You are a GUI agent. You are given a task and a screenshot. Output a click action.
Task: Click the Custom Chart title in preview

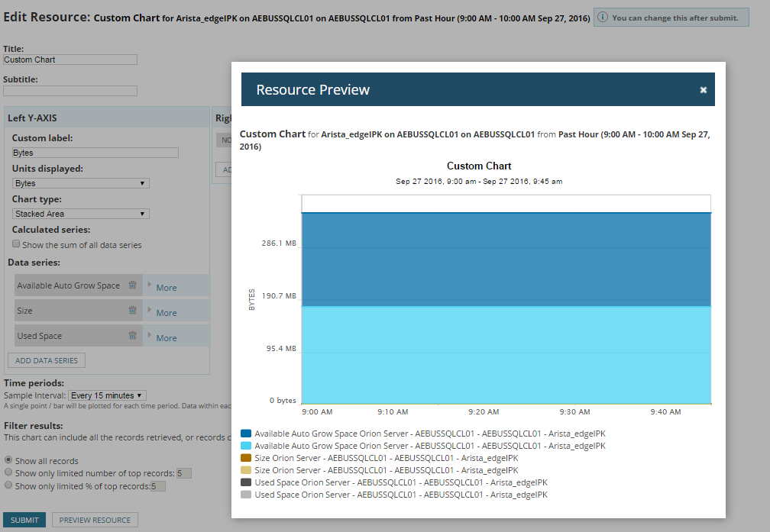[479, 166]
